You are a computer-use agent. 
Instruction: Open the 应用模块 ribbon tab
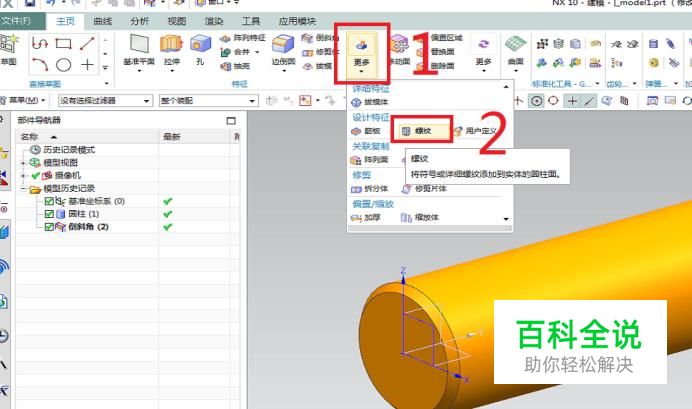point(297,21)
